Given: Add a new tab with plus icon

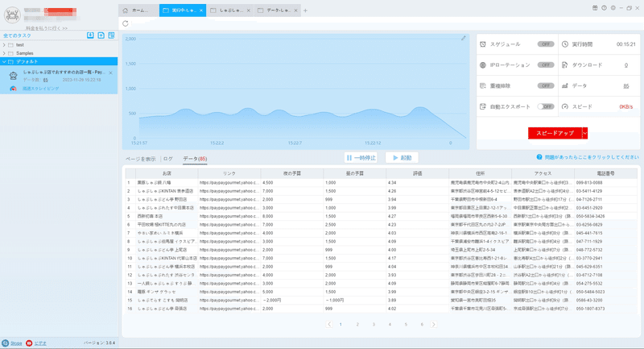Looking at the screenshot, I should tap(305, 10).
